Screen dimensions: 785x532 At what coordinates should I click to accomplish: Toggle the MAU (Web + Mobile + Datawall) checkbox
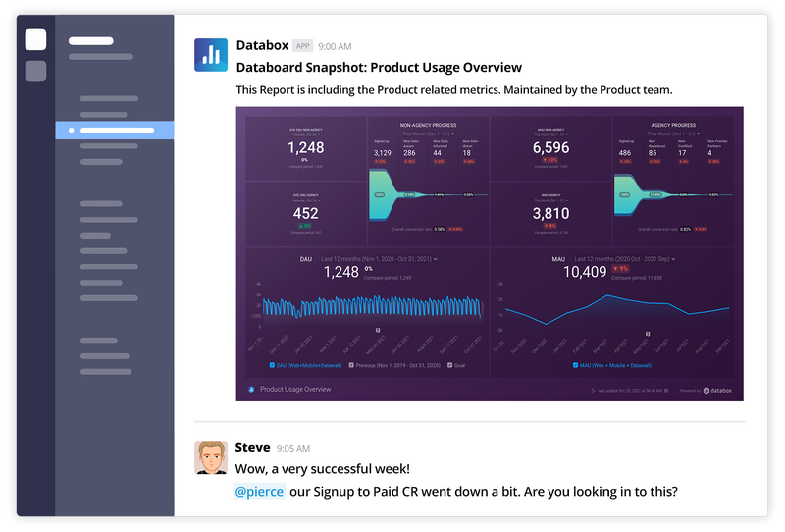(575, 365)
